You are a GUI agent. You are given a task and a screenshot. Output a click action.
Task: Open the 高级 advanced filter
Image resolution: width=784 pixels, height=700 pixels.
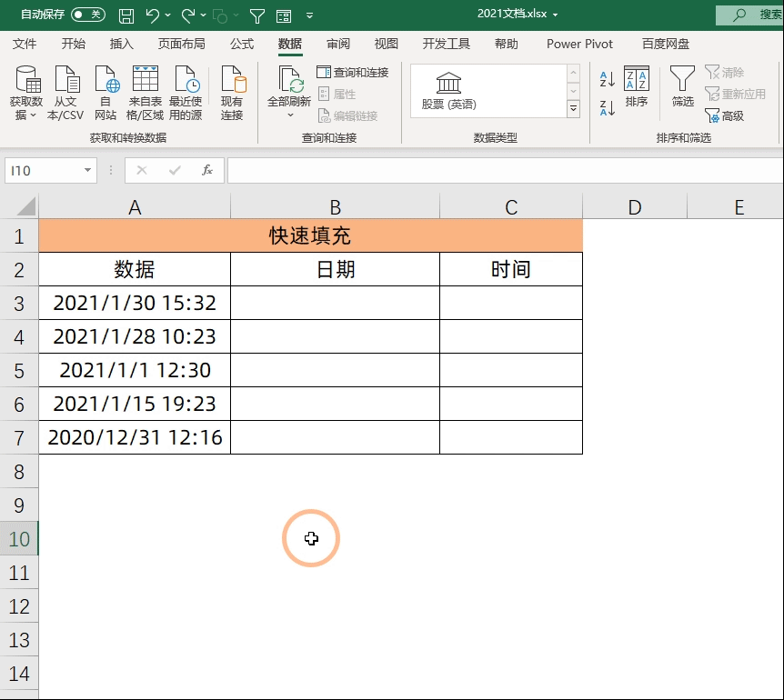[x=725, y=116]
